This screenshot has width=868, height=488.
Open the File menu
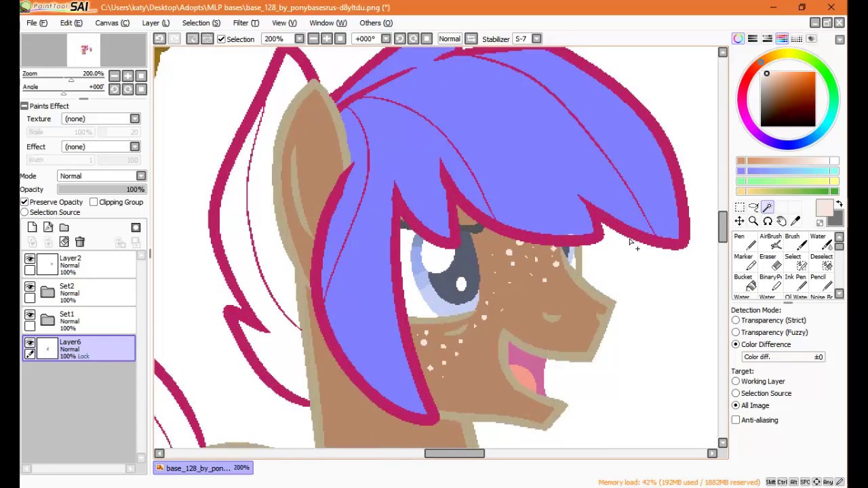(37, 23)
